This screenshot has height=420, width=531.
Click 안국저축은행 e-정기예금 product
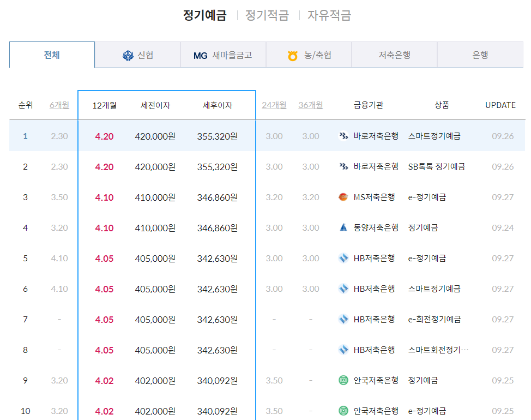(427, 411)
